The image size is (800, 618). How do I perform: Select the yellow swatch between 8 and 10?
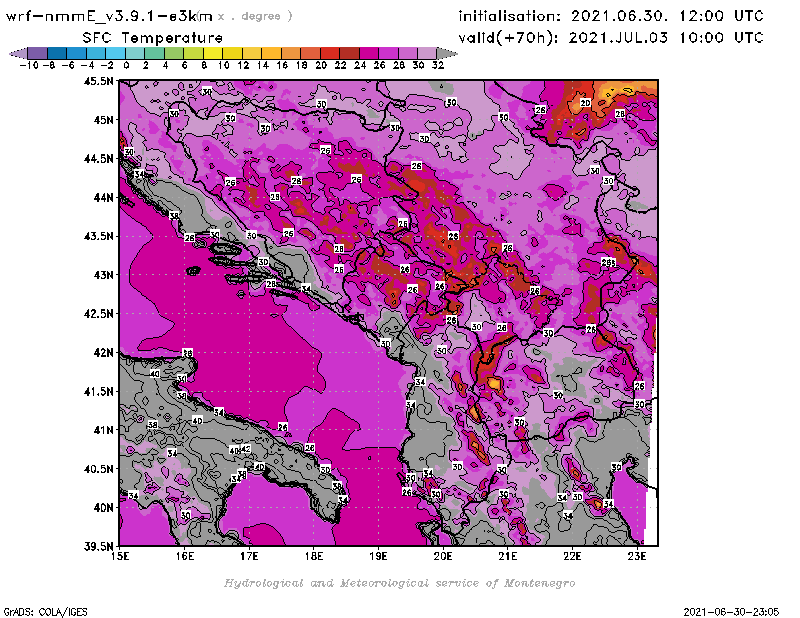[213, 53]
